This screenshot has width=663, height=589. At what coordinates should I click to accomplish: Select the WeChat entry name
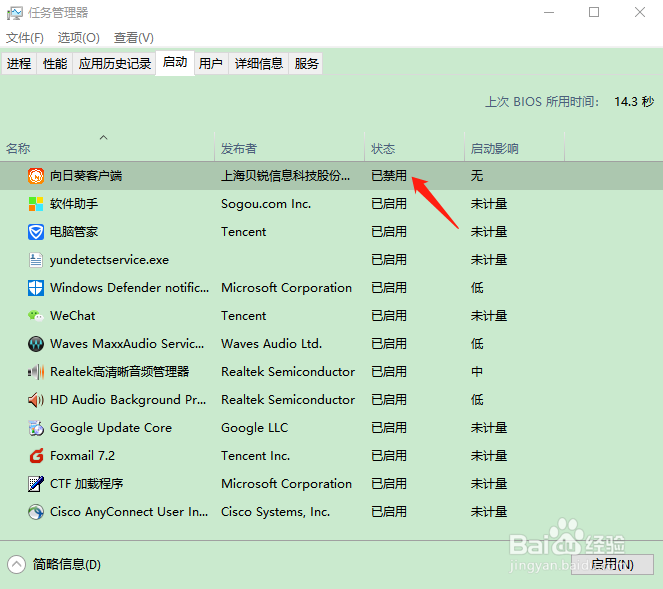tap(73, 316)
